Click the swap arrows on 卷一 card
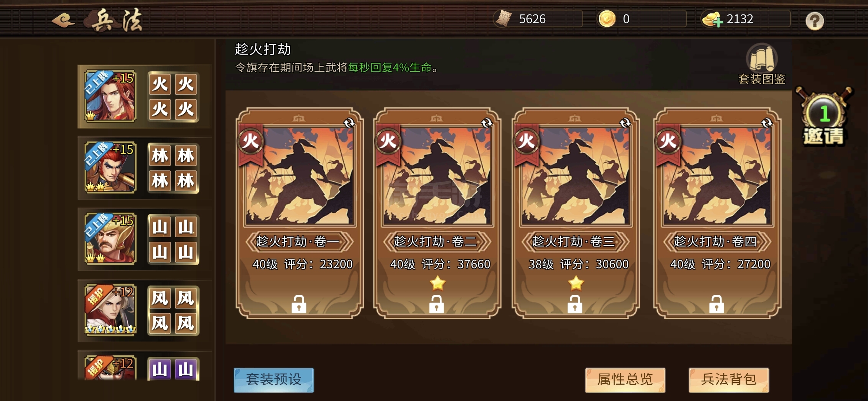 click(x=349, y=123)
